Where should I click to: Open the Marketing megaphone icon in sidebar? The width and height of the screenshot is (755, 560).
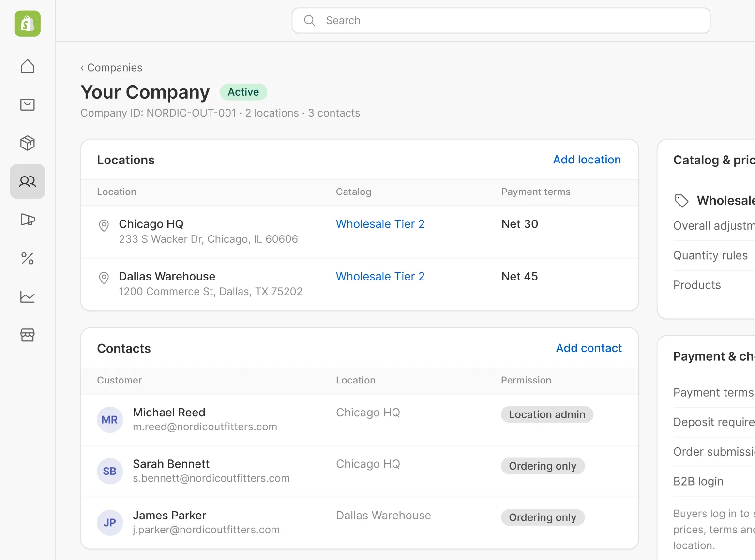[28, 220]
